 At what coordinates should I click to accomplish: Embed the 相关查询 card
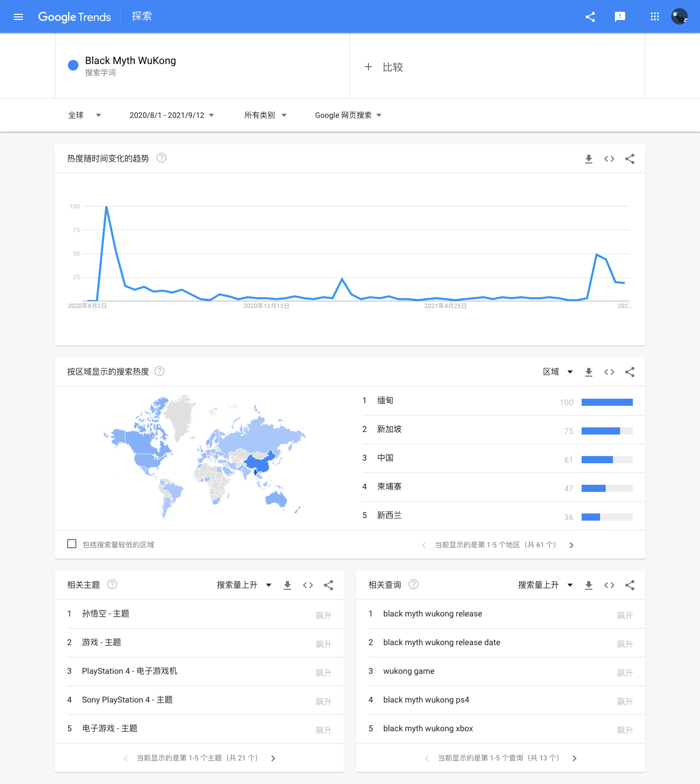click(x=609, y=585)
